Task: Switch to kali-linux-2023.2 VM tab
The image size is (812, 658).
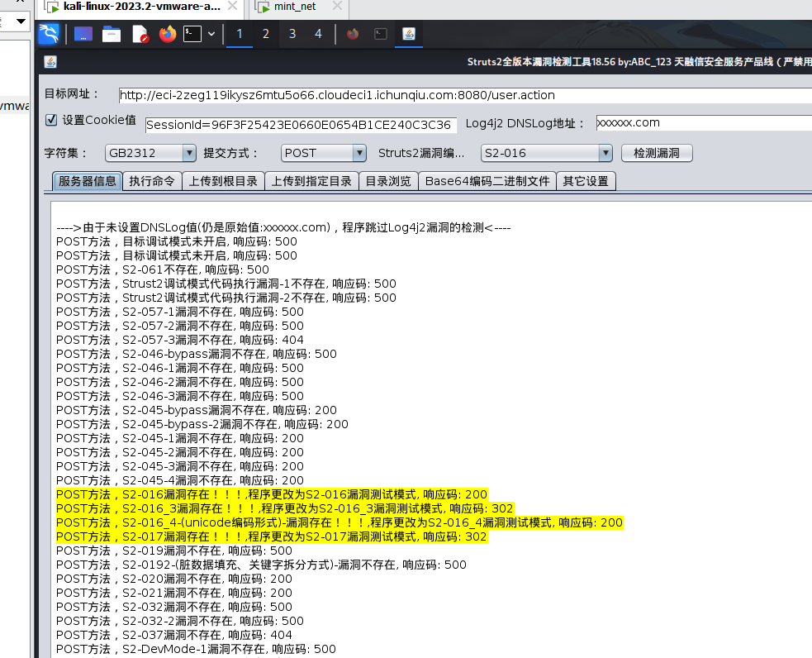Action: pos(142,7)
